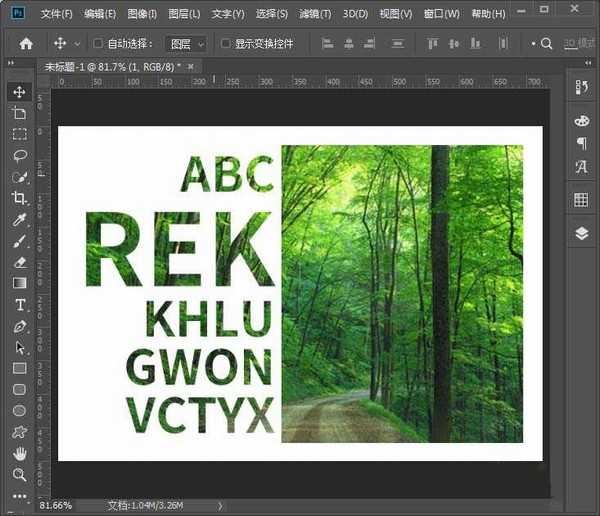Switch to the 未标题-1 document tab
This screenshot has height=516, width=600.
coord(114,65)
